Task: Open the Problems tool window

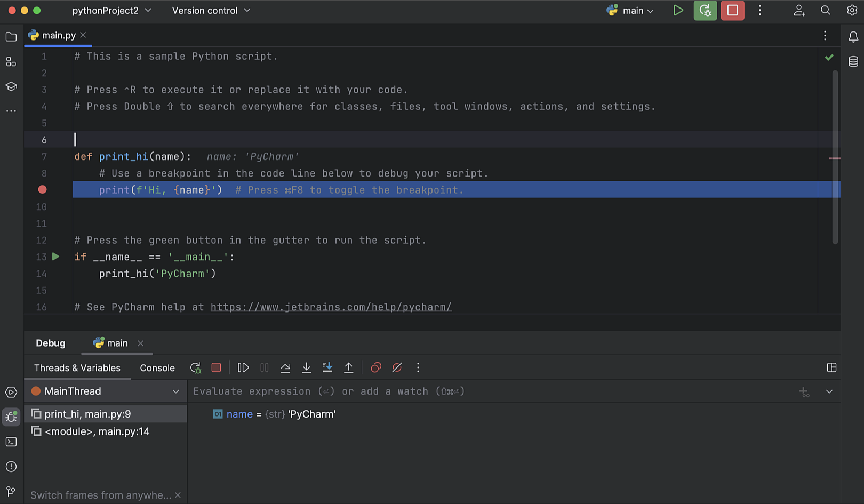Action: click(x=11, y=467)
